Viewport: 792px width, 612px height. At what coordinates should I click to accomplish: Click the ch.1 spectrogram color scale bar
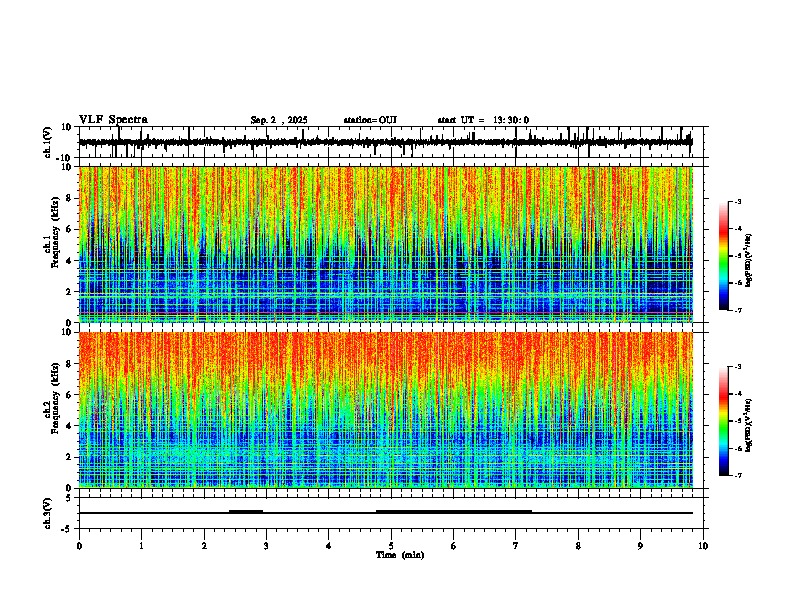coord(724,256)
